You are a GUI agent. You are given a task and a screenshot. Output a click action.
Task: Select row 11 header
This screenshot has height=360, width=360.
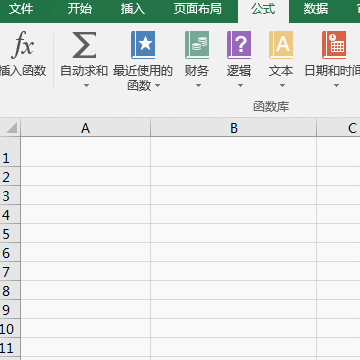click(10, 347)
